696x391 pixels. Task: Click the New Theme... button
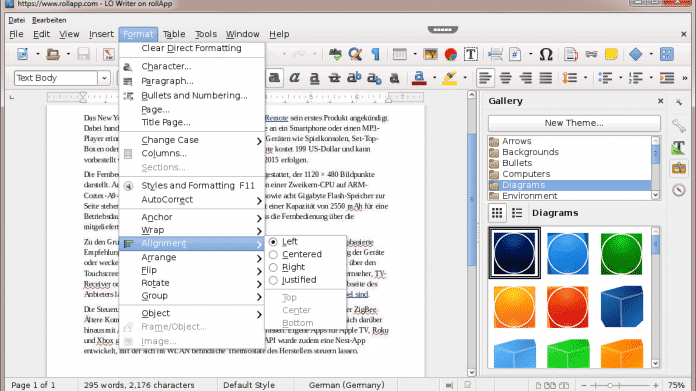(x=574, y=123)
